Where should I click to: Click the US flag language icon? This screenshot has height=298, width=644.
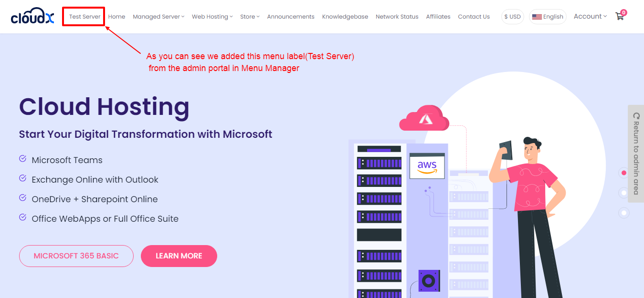(x=537, y=17)
